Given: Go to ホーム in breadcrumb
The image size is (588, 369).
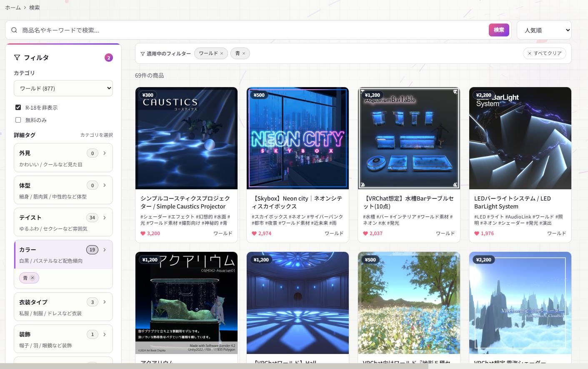Looking at the screenshot, I should coord(13,8).
